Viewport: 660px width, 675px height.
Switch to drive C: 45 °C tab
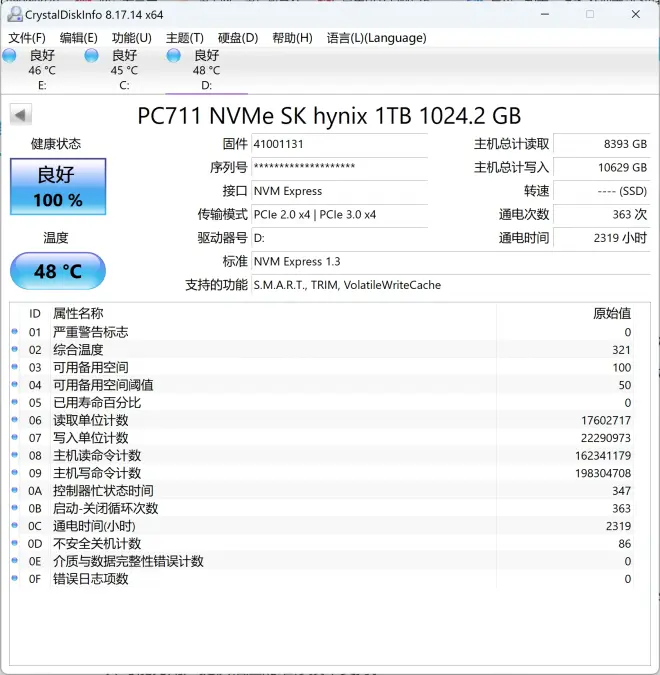(124, 70)
